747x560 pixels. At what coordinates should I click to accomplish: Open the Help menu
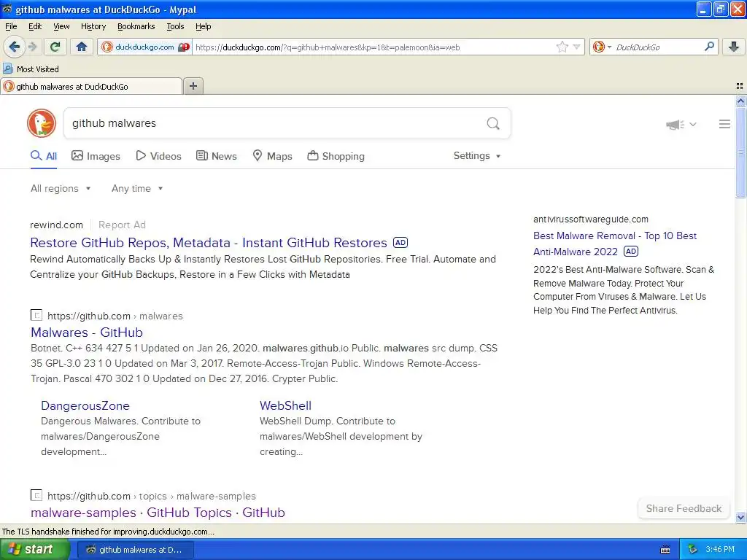203,26
